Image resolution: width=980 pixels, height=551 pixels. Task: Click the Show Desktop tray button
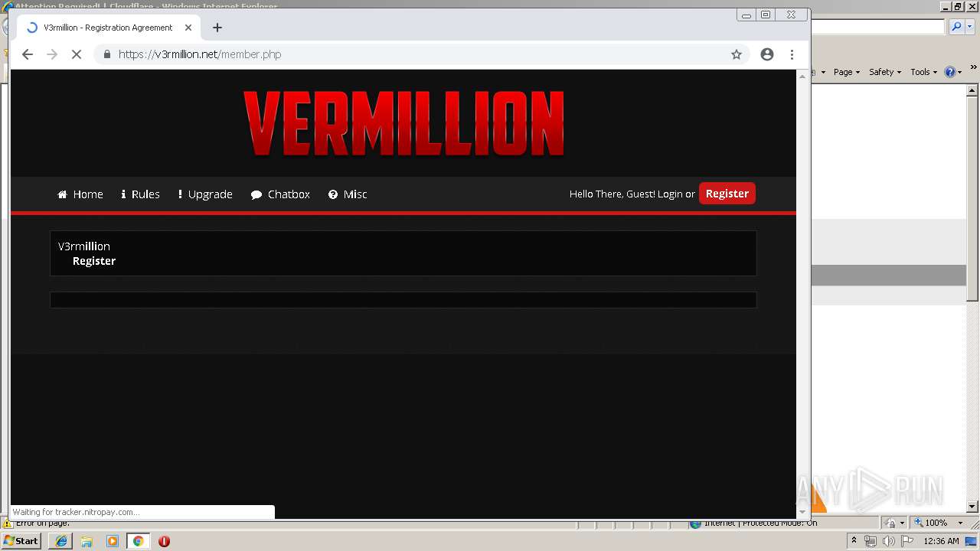tap(971, 541)
